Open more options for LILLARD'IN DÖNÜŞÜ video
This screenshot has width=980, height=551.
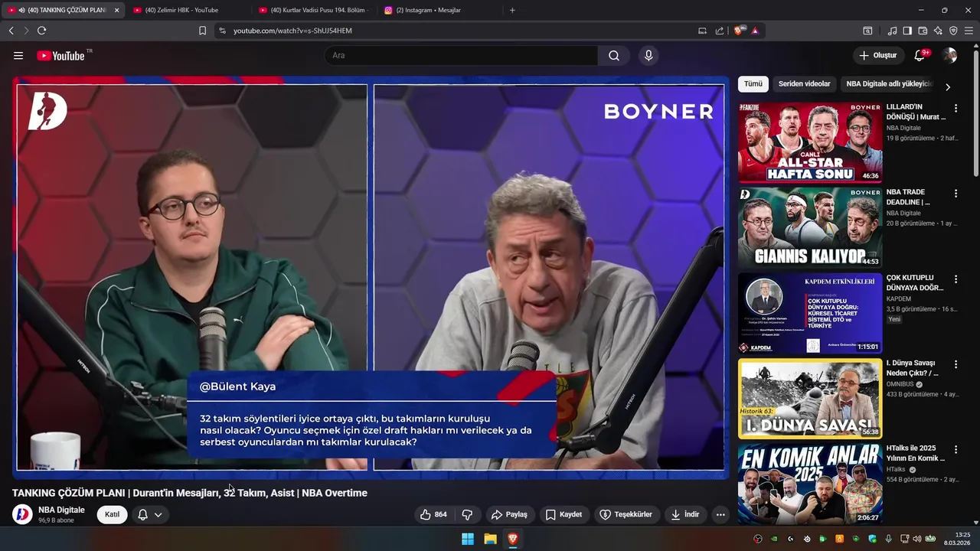pyautogui.click(x=955, y=109)
